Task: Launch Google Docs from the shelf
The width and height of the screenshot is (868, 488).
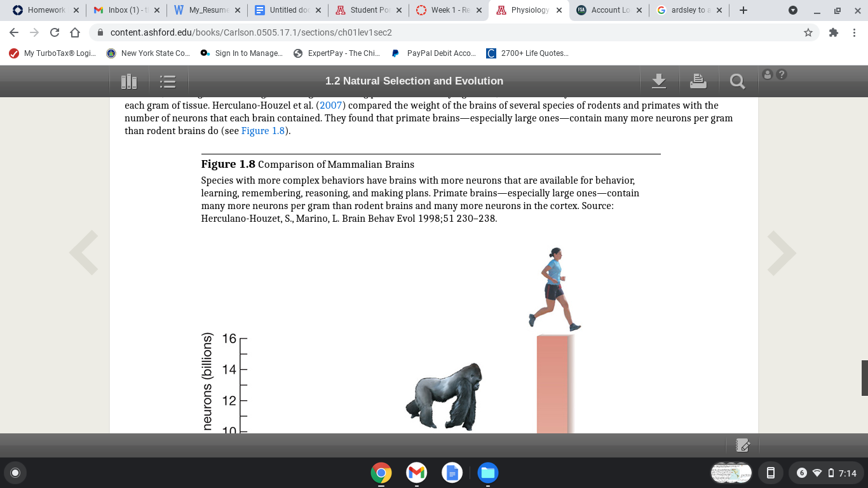Action: point(452,473)
